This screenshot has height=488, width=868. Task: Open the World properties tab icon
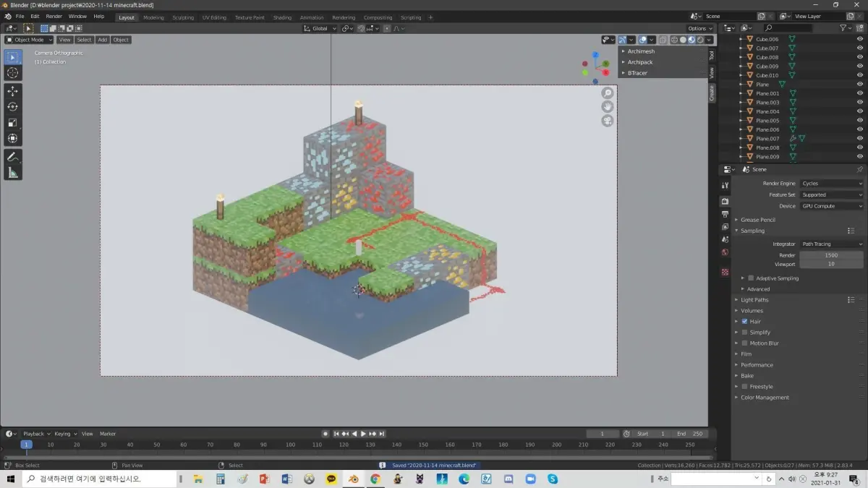pyautogui.click(x=725, y=252)
